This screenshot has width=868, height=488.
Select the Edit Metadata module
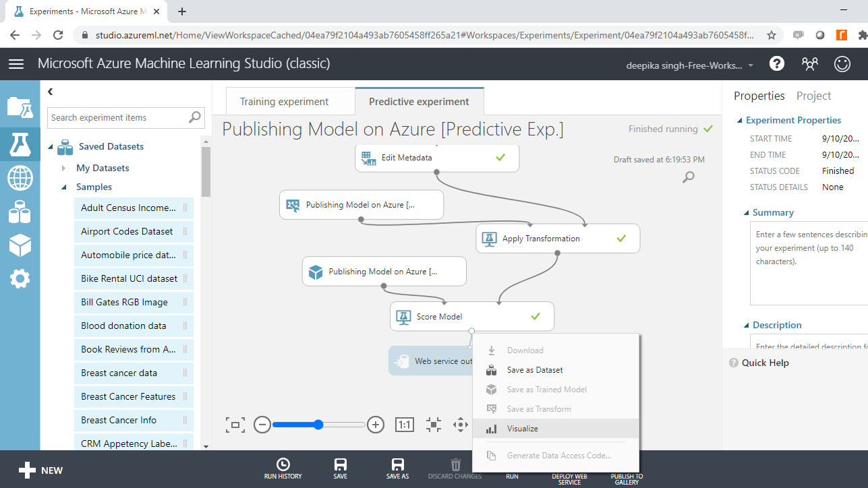[437, 158]
